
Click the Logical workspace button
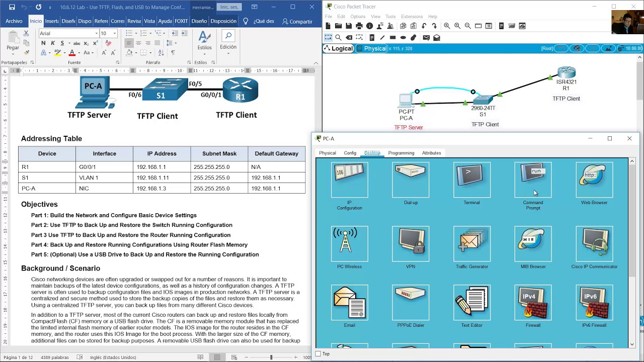pyautogui.click(x=338, y=49)
